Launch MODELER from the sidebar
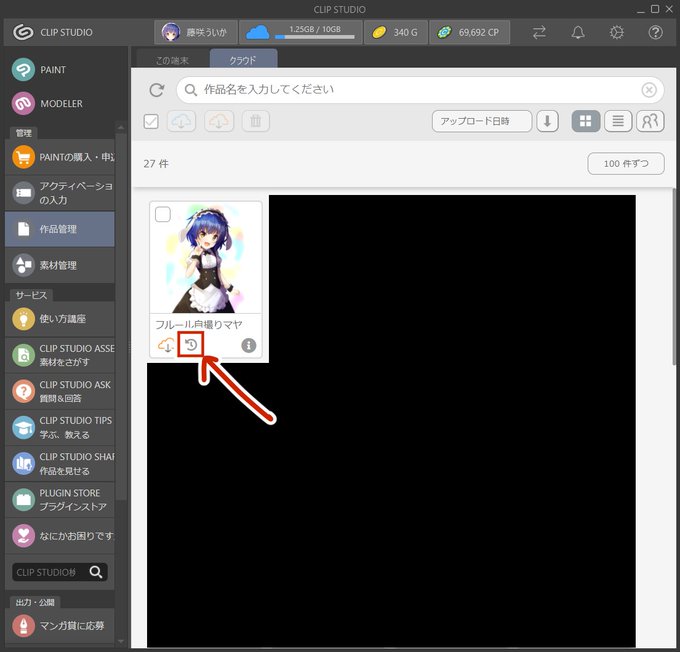680x652 pixels. click(60, 103)
